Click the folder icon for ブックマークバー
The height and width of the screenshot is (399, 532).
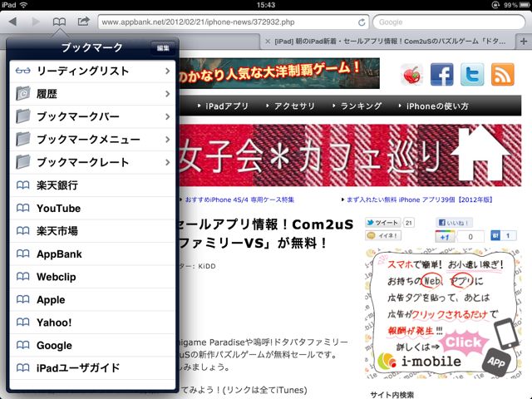(x=22, y=116)
